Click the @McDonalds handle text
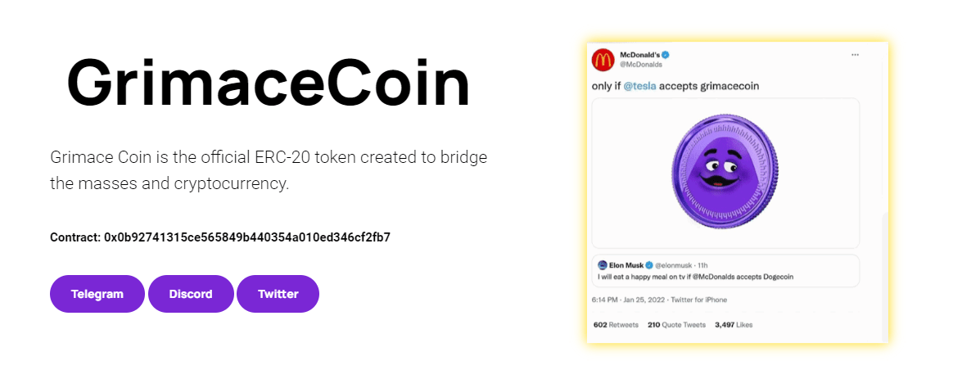 pyautogui.click(x=639, y=64)
